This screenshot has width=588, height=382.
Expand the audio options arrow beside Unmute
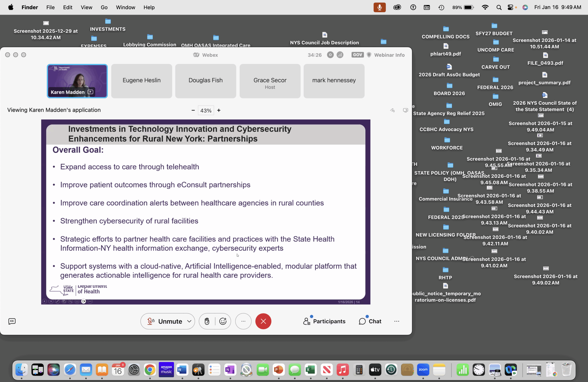coord(189,321)
